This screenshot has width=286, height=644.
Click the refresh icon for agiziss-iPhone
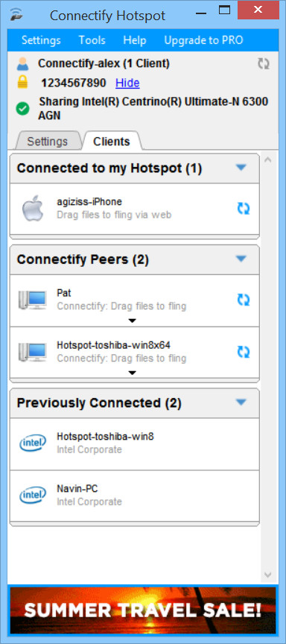point(244,209)
